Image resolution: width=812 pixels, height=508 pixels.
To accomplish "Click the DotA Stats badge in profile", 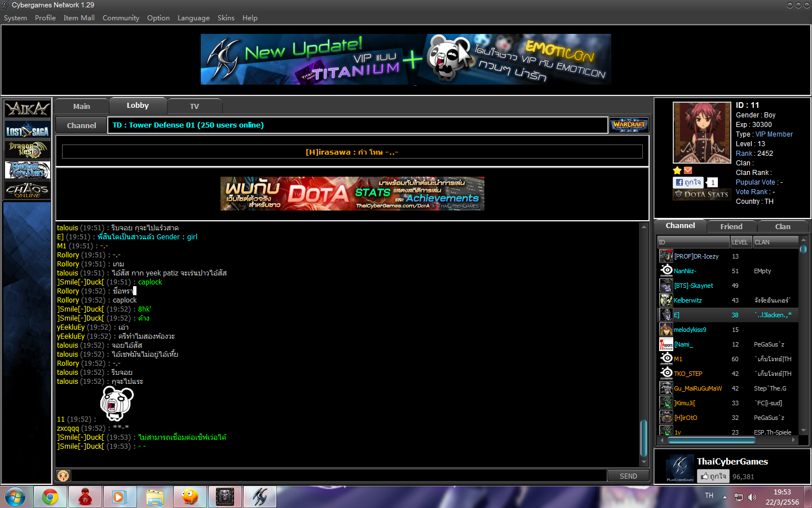I will (701, 194).
